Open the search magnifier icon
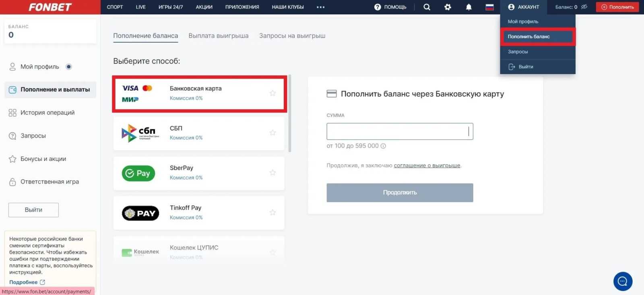644x295 pixels. click(x=427, y=7)
